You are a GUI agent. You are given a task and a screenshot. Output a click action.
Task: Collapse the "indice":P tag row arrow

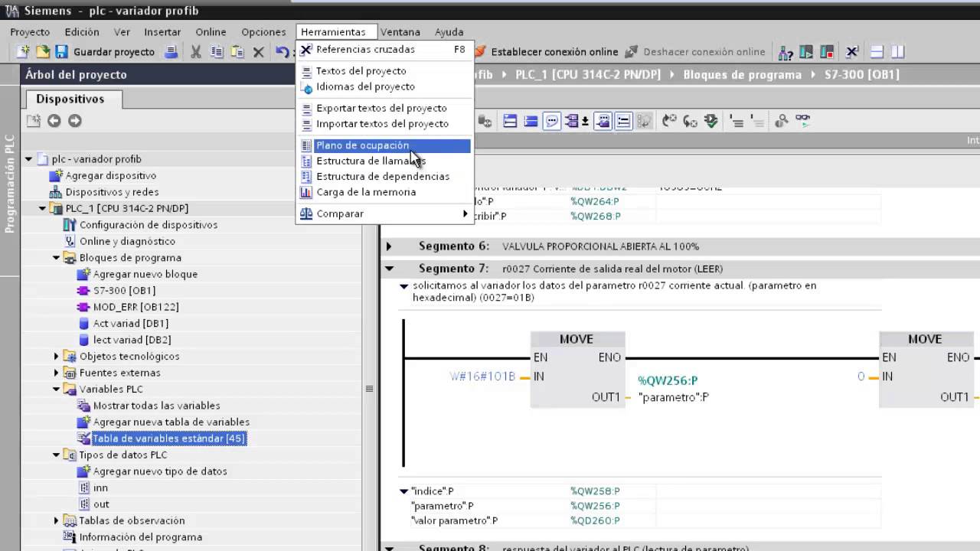[403, 491]
